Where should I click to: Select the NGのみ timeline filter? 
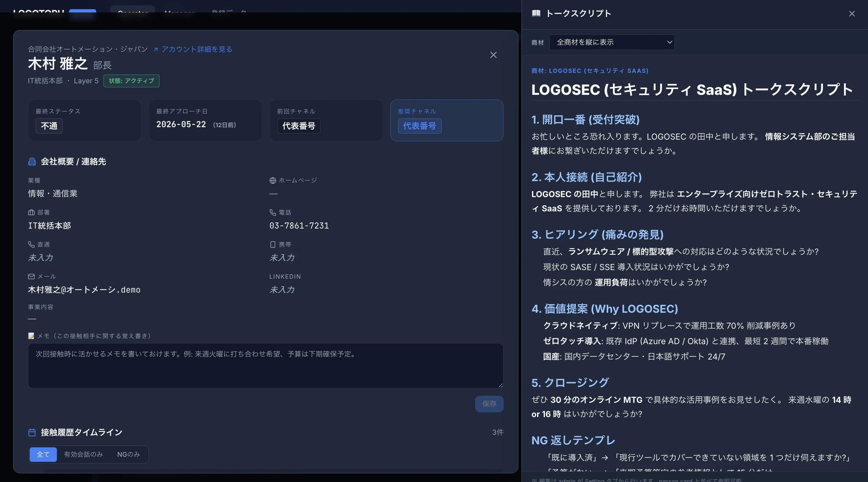[128, 455]
